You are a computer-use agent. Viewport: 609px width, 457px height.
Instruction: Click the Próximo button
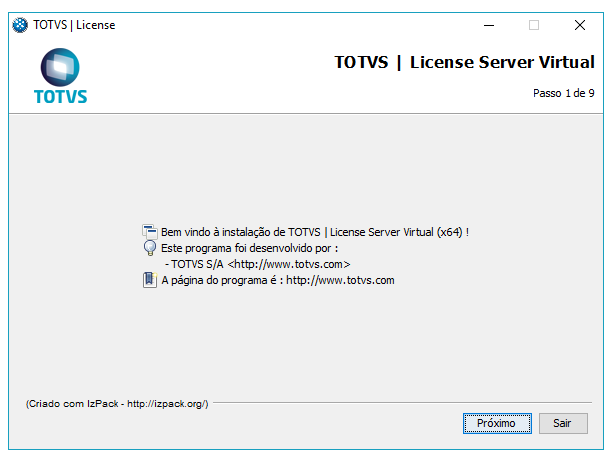[x=496, y=423]
